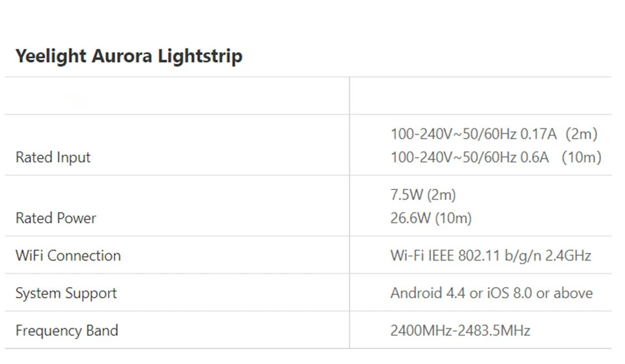Click the 0.6A rated input value

535,158
